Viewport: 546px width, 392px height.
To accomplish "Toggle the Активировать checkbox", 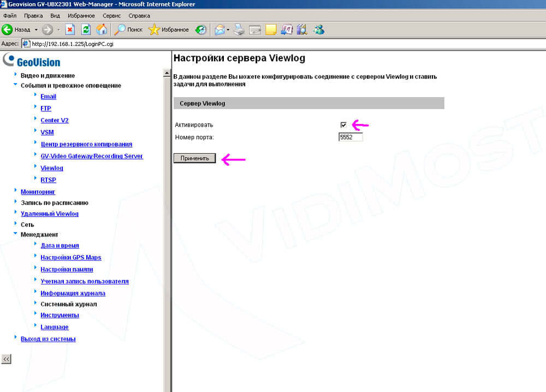I will point(343,125).
